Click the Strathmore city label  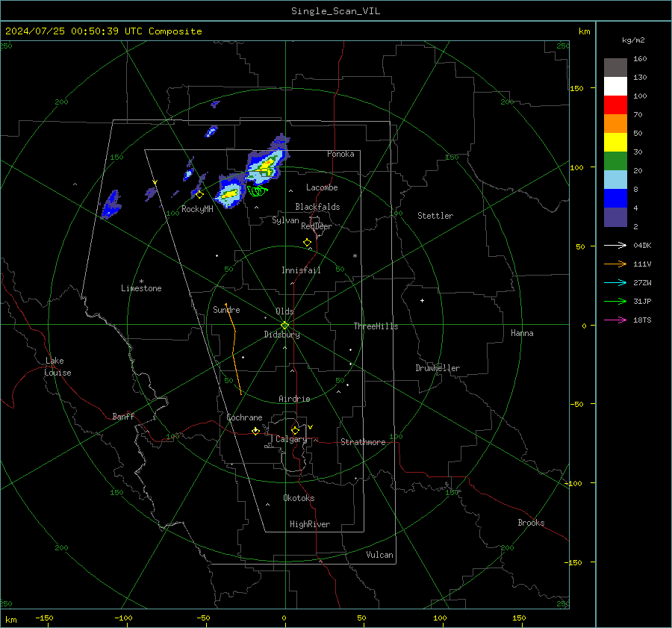[x=363, y=442]
